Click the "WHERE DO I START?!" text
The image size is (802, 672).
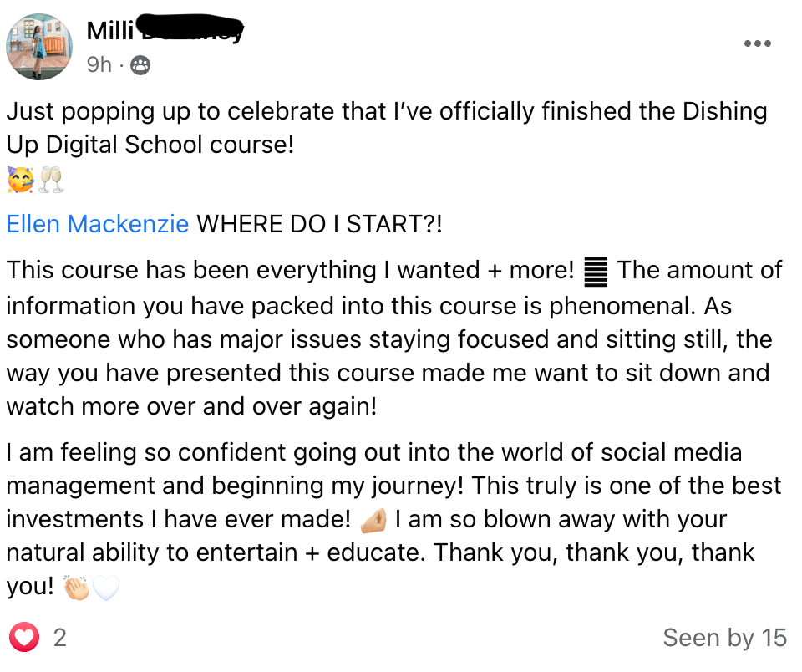[x=319, y=224]
